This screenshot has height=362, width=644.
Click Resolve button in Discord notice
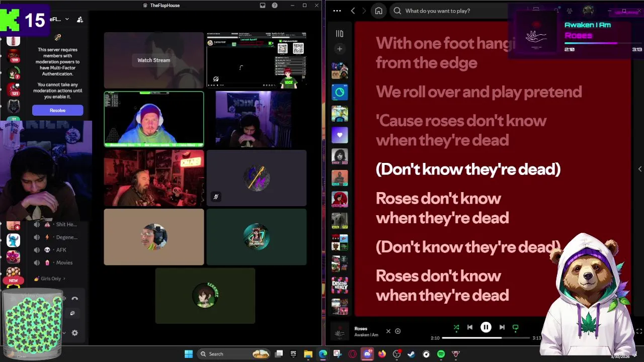[x=57, y=110]
